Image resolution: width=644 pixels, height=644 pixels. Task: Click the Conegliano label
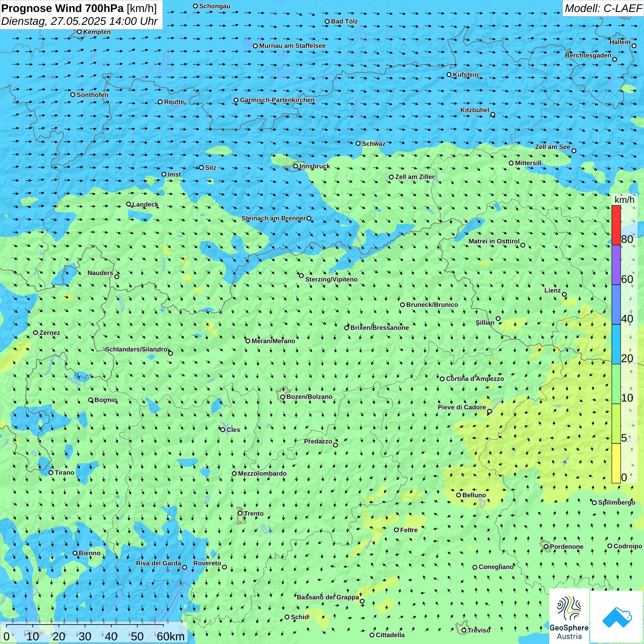(496, 567)
